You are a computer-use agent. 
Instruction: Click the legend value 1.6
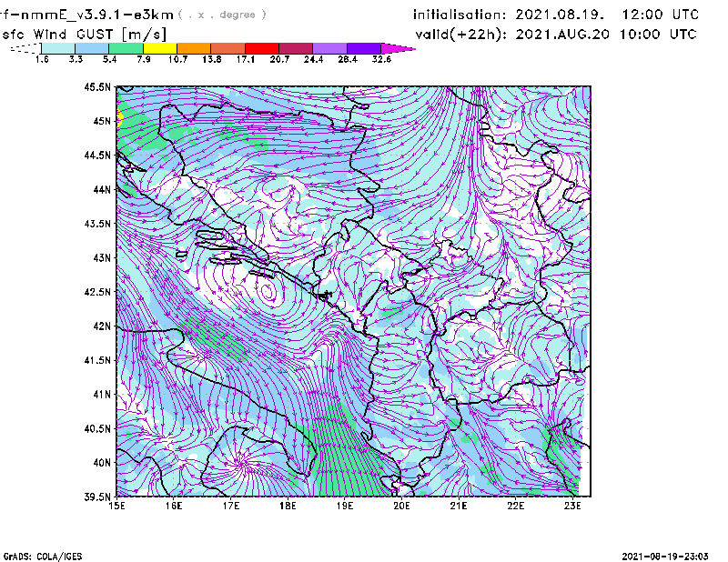[x=42, y=59]
